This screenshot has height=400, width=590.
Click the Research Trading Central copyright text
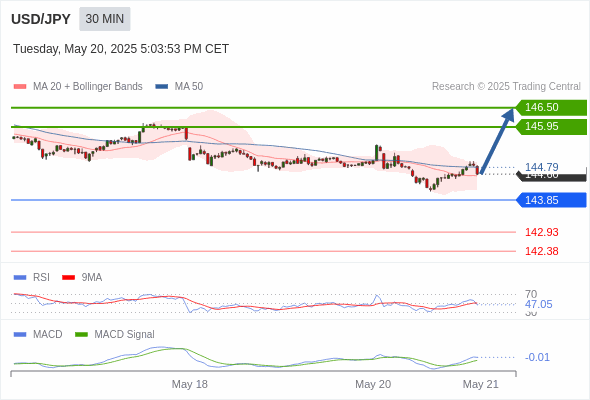tap(506, 87)
